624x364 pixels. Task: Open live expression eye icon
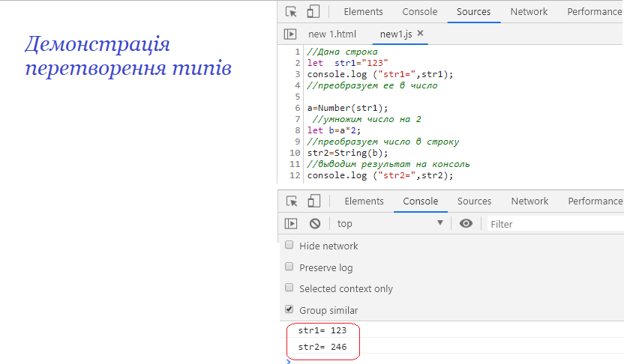point(466,223)
